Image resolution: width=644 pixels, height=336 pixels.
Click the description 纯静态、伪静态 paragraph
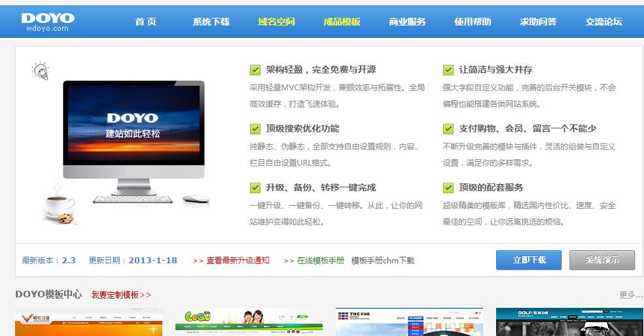[334, 155]
